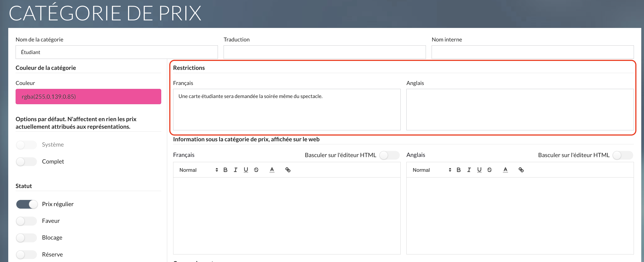Viewport: 644px width, 262px height.
Task: Open the Normal style dropdown in the Anglais editor
Action: point(432,170)
